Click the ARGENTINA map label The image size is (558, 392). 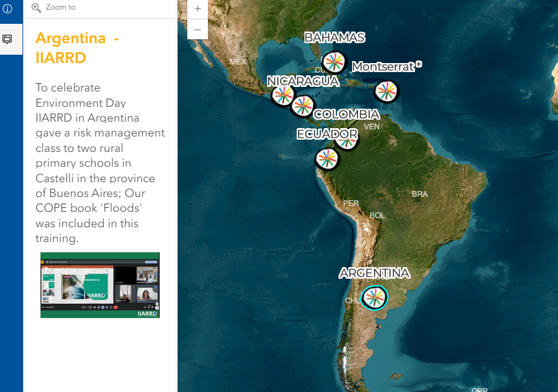click(374, 273)
